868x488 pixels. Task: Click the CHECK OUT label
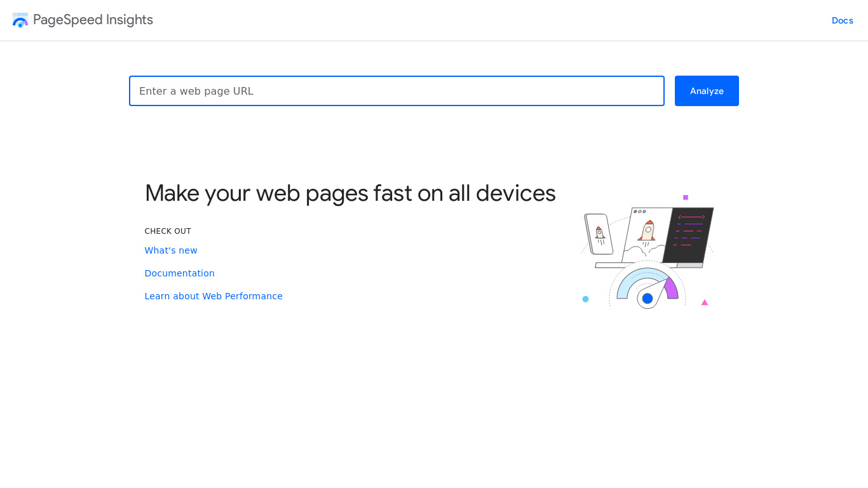point(168,231)
